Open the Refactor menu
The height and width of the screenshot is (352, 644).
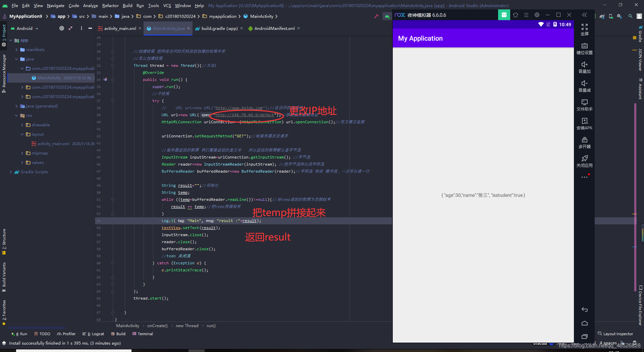pyautogui.click(x=110, y=5)
